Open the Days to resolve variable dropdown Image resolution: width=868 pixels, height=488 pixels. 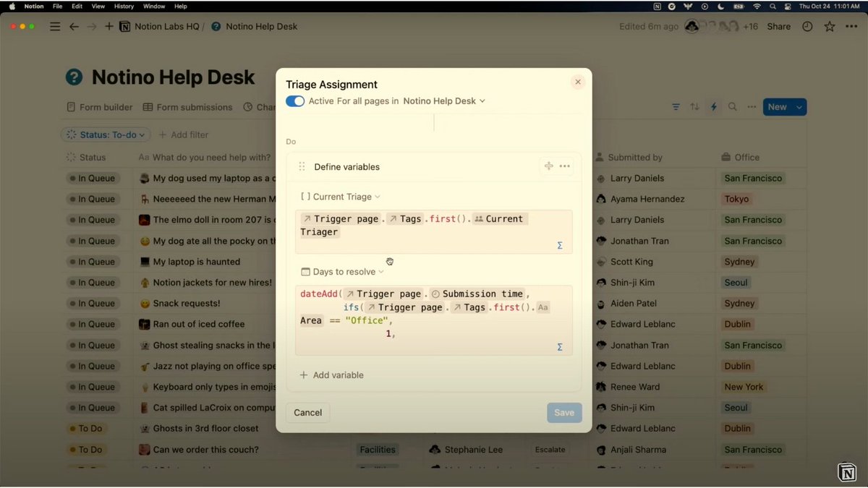click(x=342, y=272)
